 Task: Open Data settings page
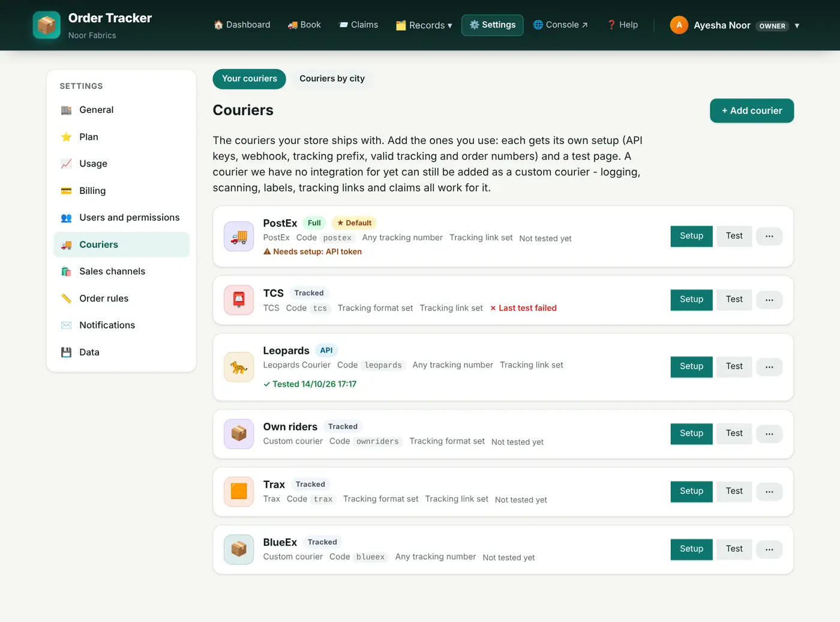121,352
